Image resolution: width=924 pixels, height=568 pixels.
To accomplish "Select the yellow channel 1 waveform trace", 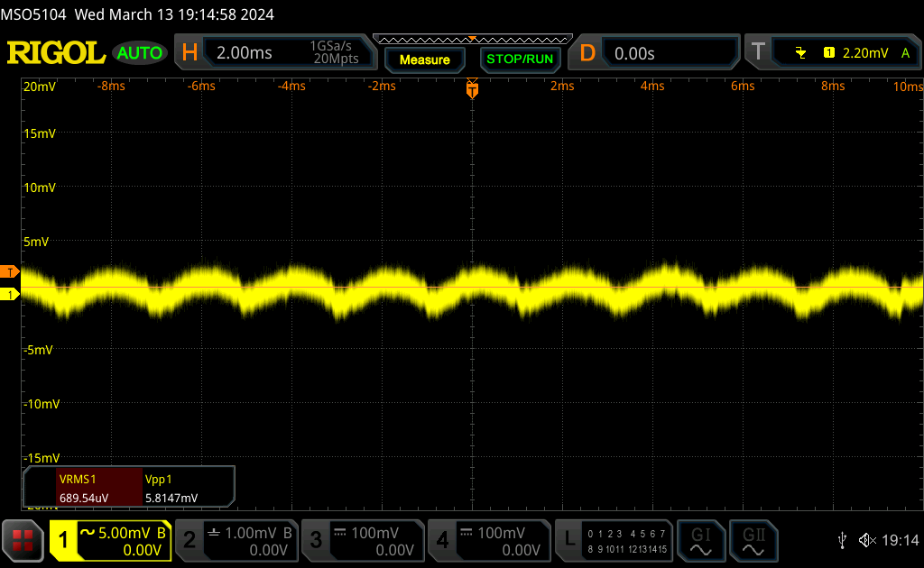I will coord(471,289).
